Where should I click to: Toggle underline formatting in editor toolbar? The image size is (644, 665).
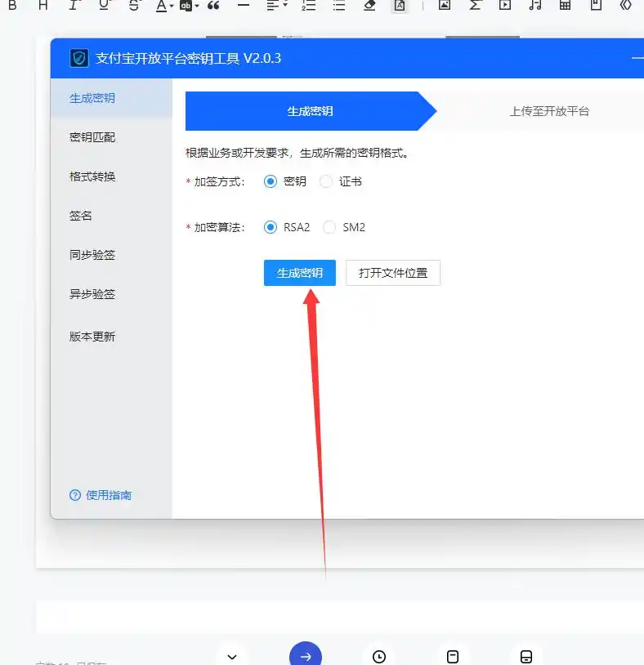(104, 6)
